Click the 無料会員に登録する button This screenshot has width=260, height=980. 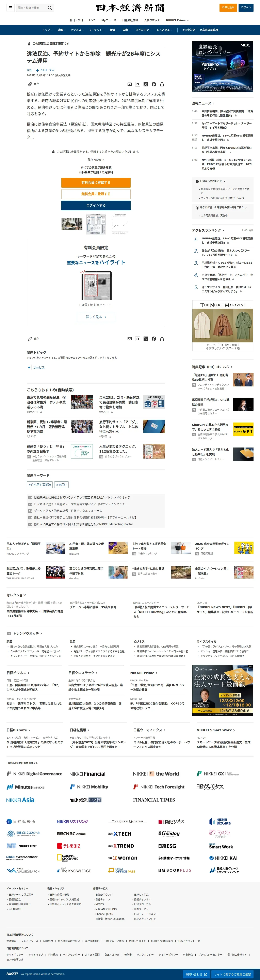[x=96, y=194]
